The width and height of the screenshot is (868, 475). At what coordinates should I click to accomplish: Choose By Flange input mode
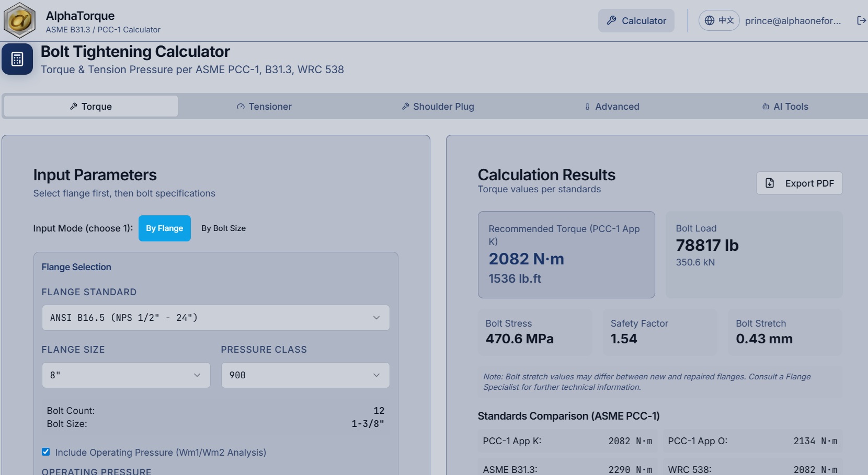(x=164, y=228)
